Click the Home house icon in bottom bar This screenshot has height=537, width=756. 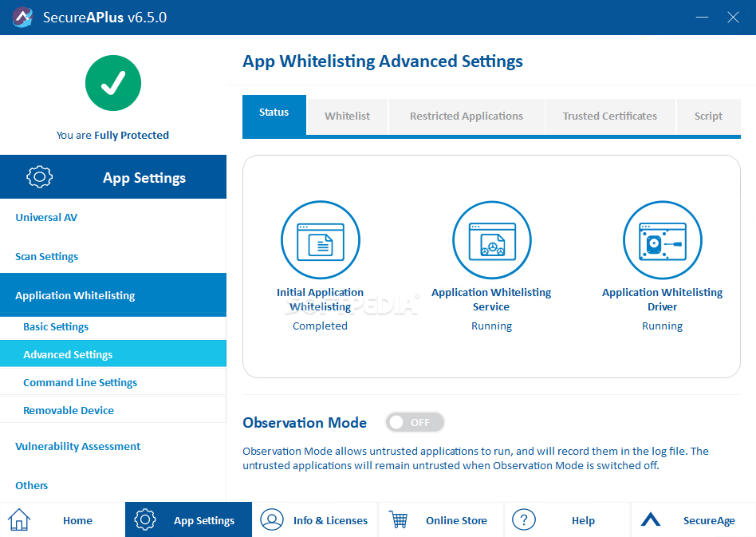(x=19, y=519)
